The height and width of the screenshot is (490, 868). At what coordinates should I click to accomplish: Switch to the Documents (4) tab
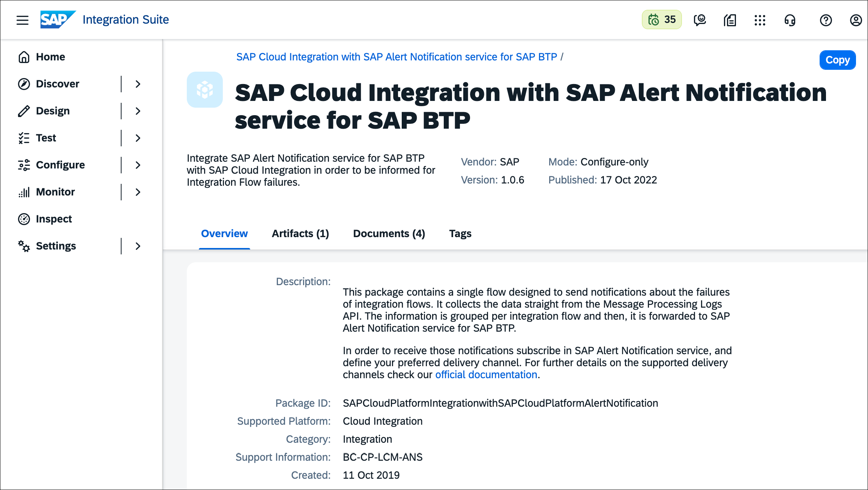(389, 234)
